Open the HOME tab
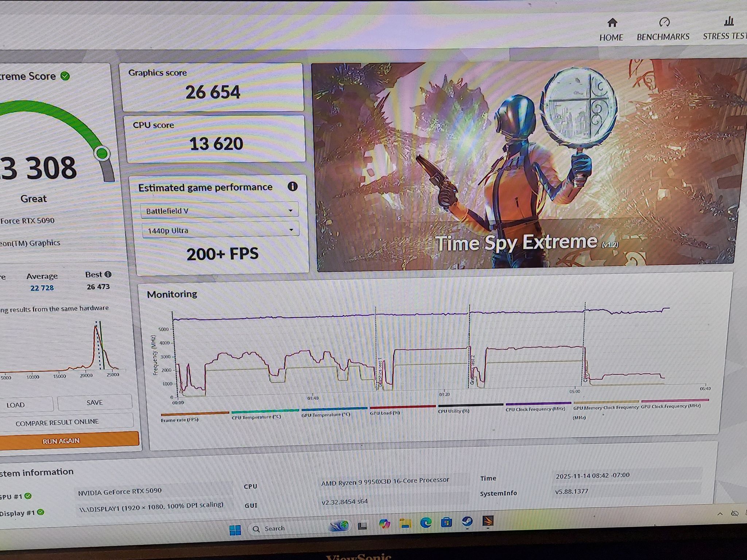This screenshot has width=747, height=560. coord(612,30)
